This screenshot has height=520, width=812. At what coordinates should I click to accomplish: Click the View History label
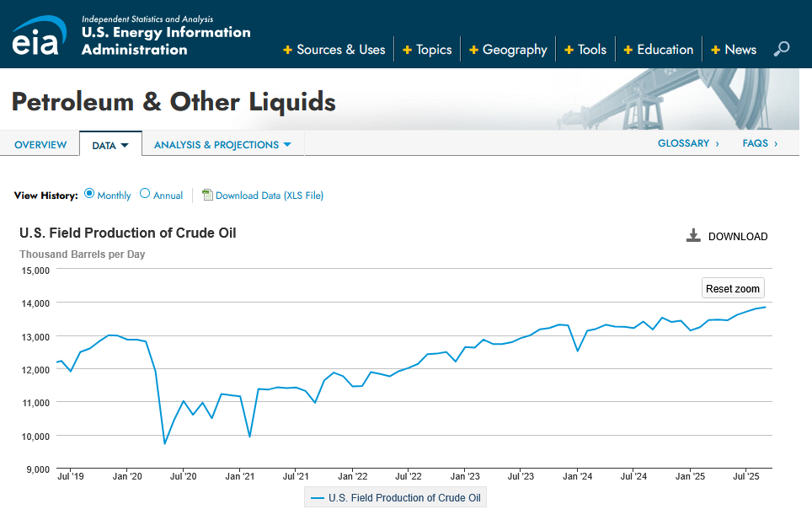[46, 196]
